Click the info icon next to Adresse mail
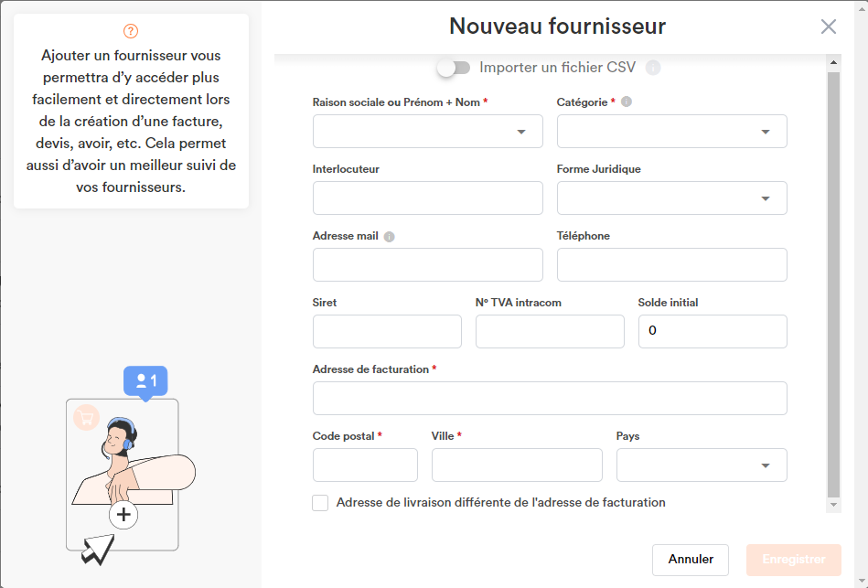This screenshot has height=588, width=868. [x=389, y=237]
